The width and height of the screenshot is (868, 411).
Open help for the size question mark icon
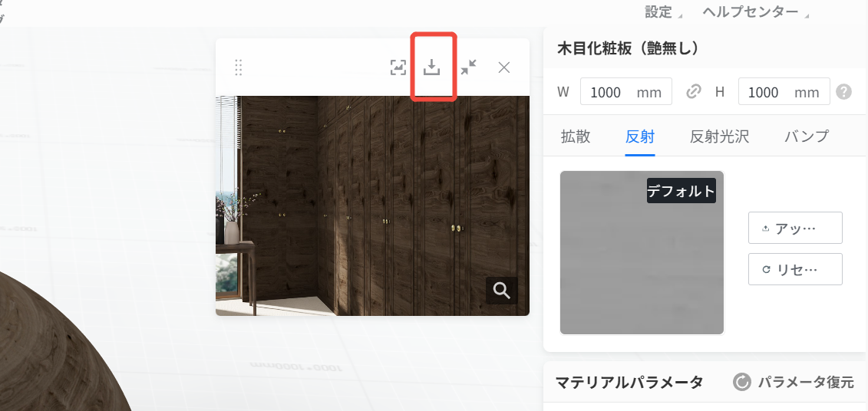(x=843, y=92)
